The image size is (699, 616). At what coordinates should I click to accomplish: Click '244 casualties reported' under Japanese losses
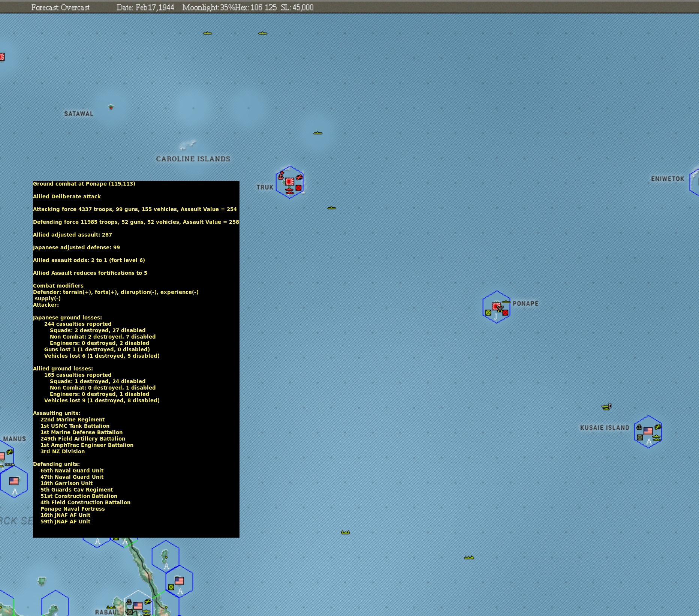[x=78, y=324]
